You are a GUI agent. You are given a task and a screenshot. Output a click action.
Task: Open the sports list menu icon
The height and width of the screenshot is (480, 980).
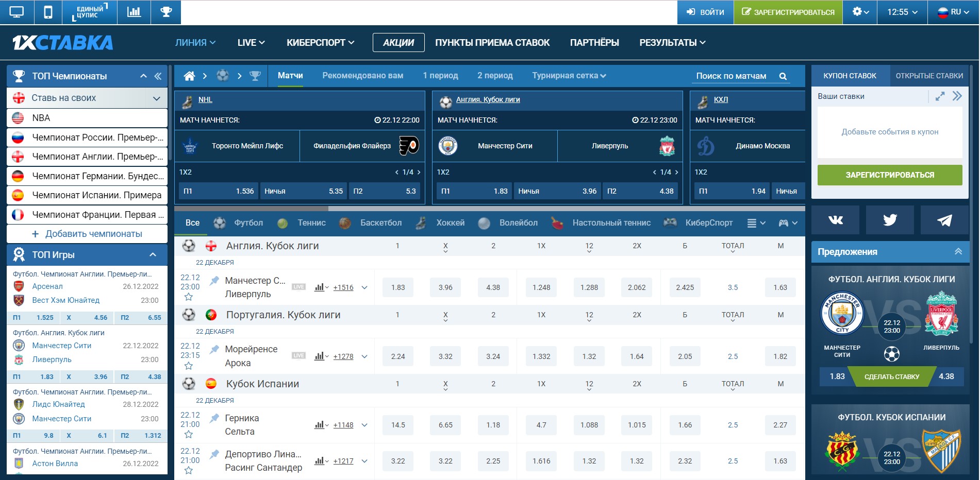point(756,223)
